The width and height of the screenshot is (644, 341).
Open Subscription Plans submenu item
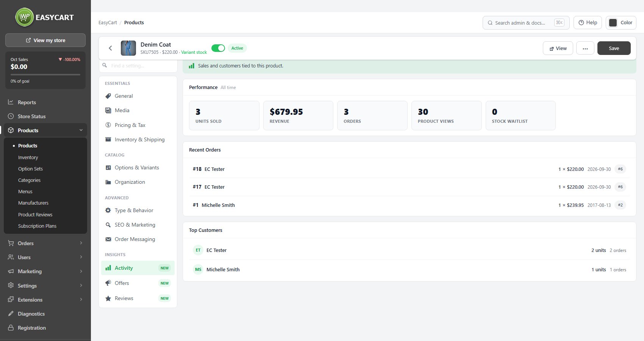pyautogui.click(x=37, y=226)
